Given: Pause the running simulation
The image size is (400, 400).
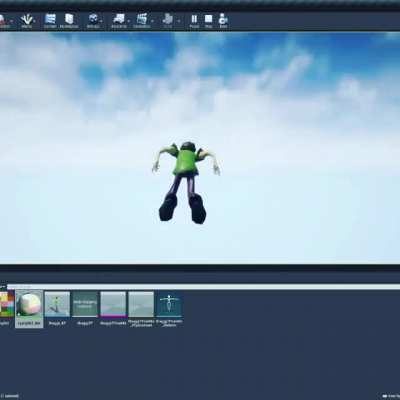Looking at the screenshot, I should pos(194,21).
